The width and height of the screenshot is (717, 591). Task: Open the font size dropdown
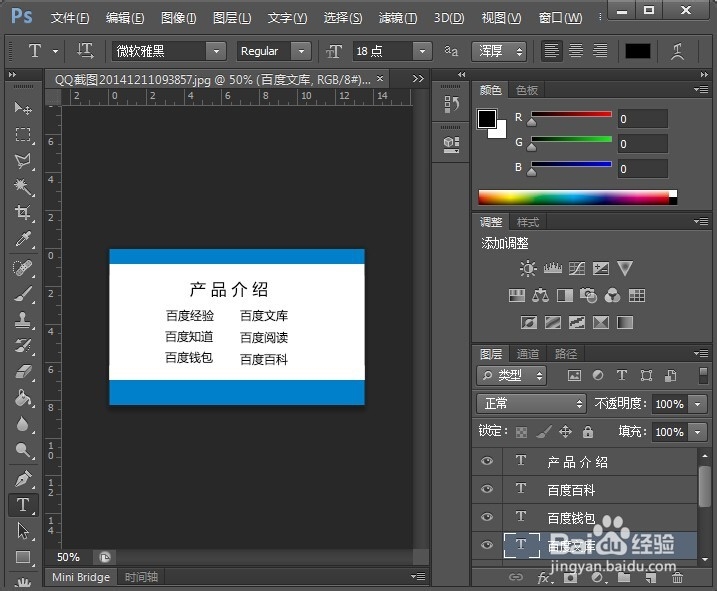[x=423, y=51]
